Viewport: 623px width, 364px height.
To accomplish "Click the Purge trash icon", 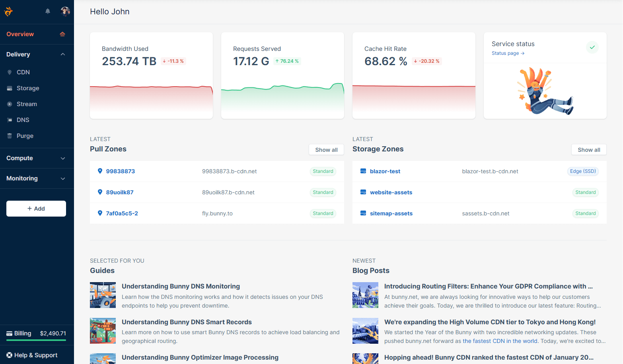I will [10, 136].
